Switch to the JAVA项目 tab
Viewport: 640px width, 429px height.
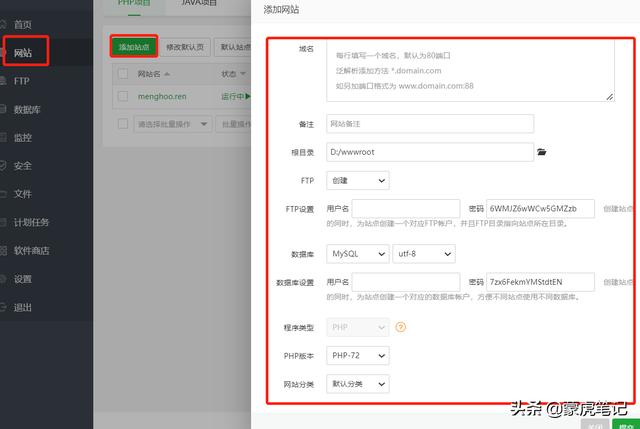(202, 3)
